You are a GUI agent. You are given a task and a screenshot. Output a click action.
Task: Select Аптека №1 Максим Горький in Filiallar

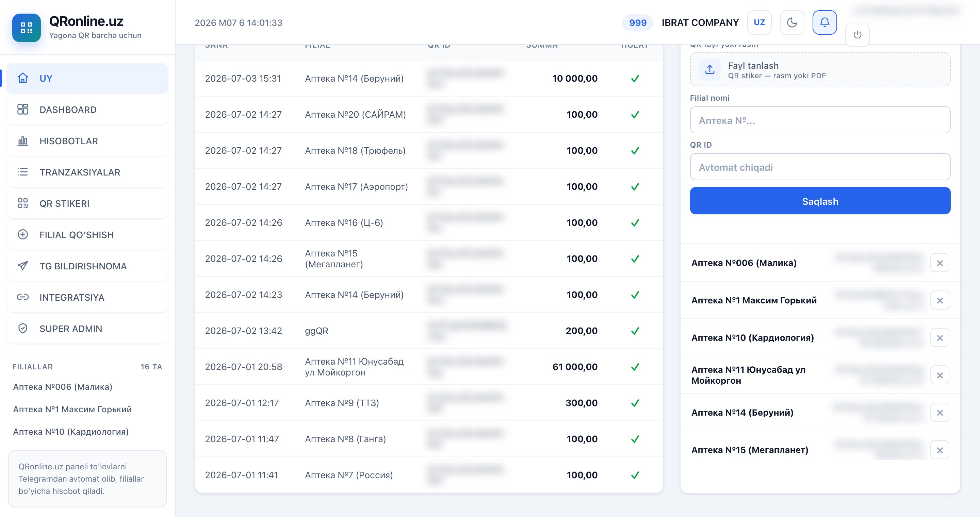(72, 409)
